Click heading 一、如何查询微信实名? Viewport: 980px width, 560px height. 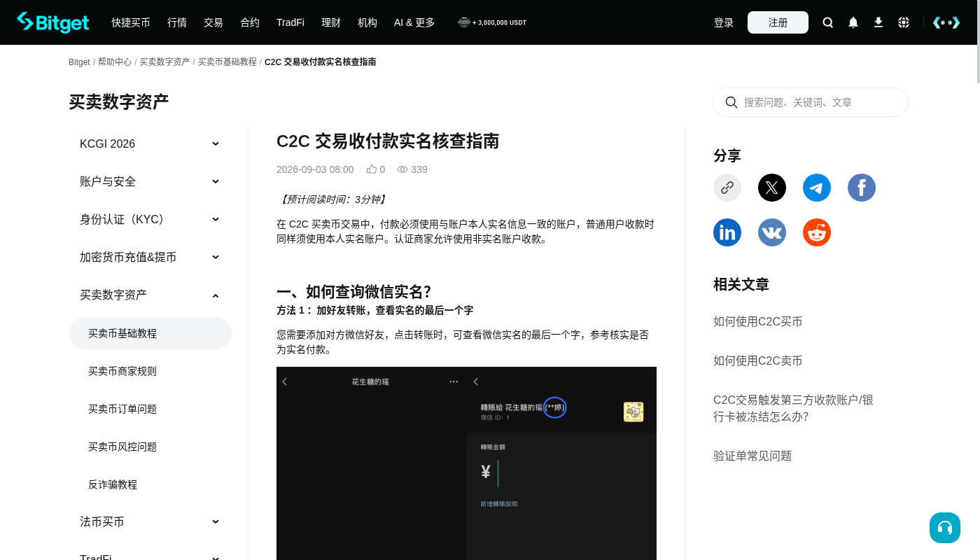[353, 291]
